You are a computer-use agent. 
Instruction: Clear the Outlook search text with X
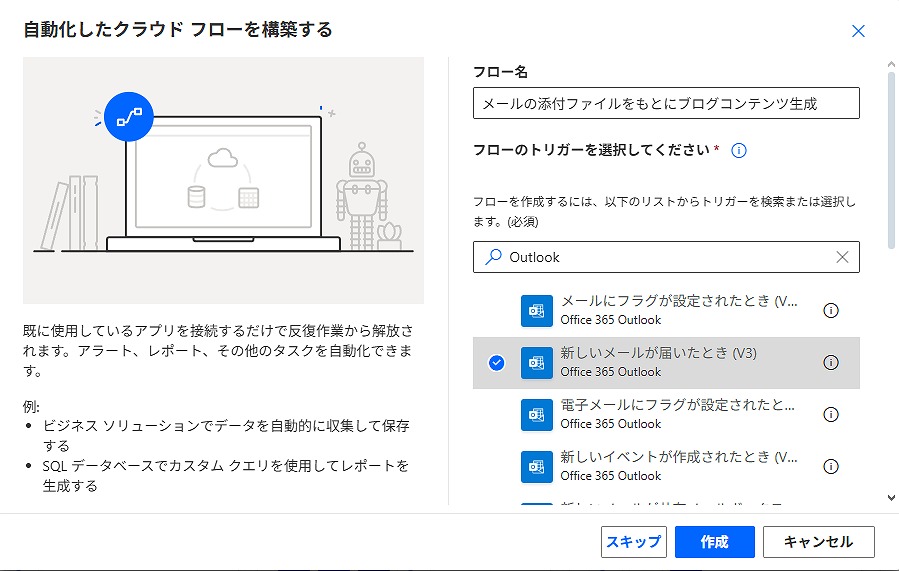(x=842, y=257)
